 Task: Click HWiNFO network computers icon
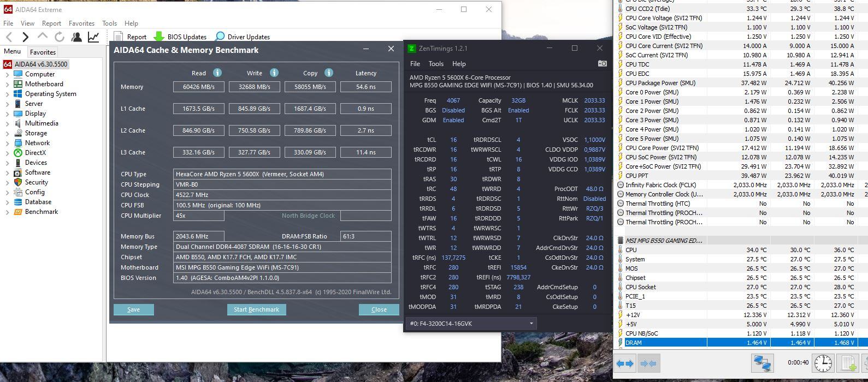762,363
